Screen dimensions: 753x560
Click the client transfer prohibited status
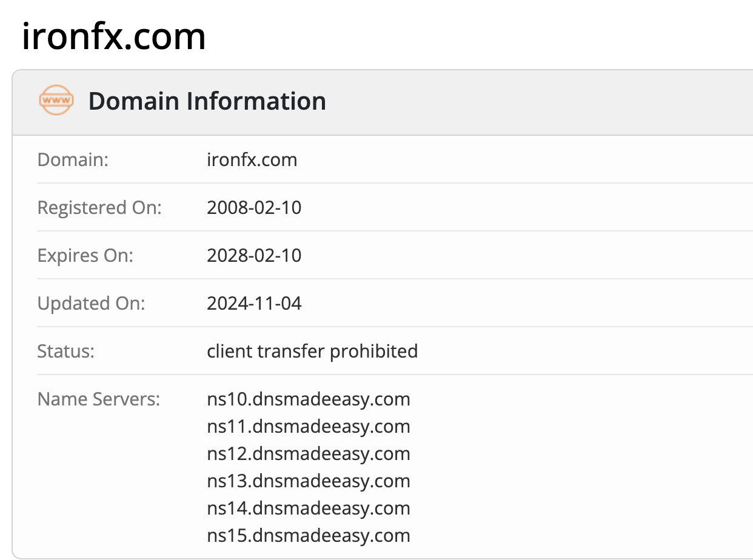coord(312,352)
